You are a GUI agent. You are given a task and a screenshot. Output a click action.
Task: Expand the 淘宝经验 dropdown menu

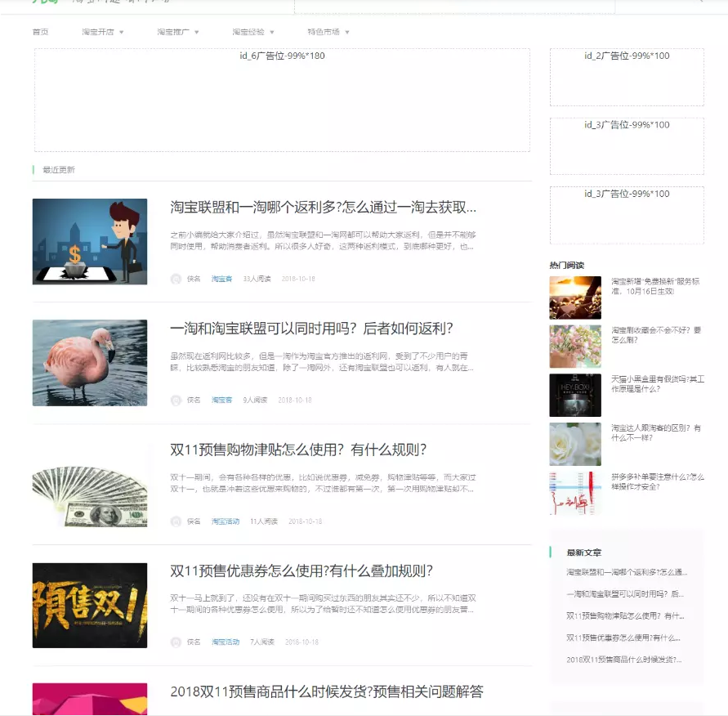(253, 32)
